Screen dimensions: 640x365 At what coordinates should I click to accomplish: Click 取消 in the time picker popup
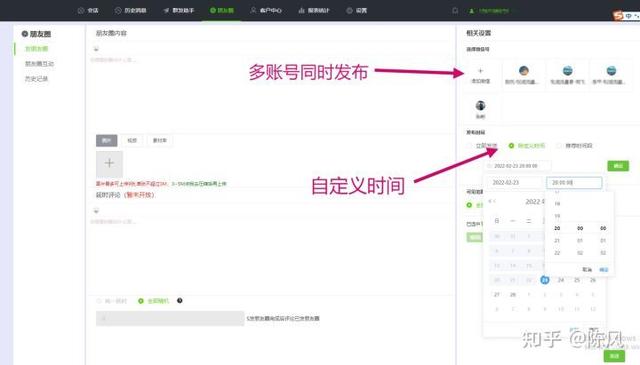[x=587, y=270]
